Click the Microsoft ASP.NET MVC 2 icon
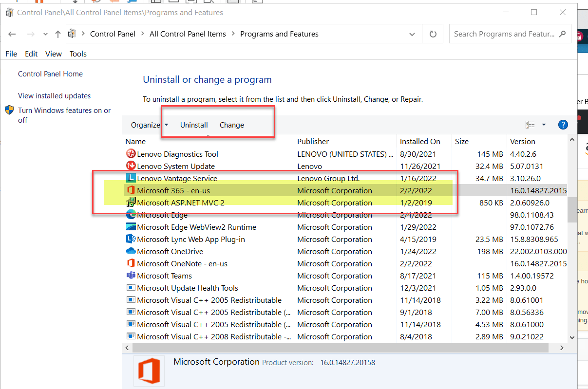Viewport: 588px width, 389px height. 131,203
